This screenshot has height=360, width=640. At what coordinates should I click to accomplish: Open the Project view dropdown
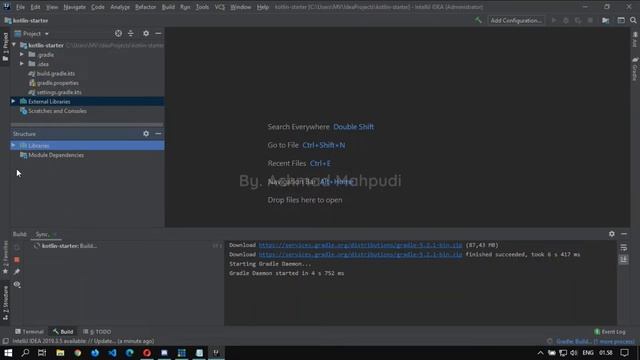coord(32,33)
